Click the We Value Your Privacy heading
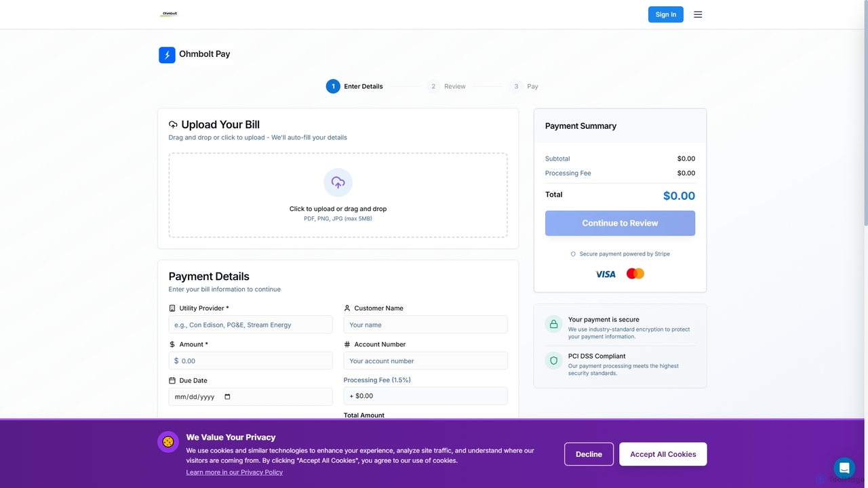Screen dimensions: 868x488 tap(231, 437)
